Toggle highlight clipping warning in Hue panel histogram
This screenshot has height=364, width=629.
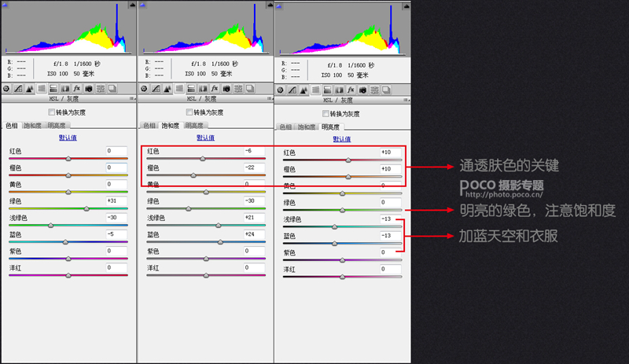[132, 5]
